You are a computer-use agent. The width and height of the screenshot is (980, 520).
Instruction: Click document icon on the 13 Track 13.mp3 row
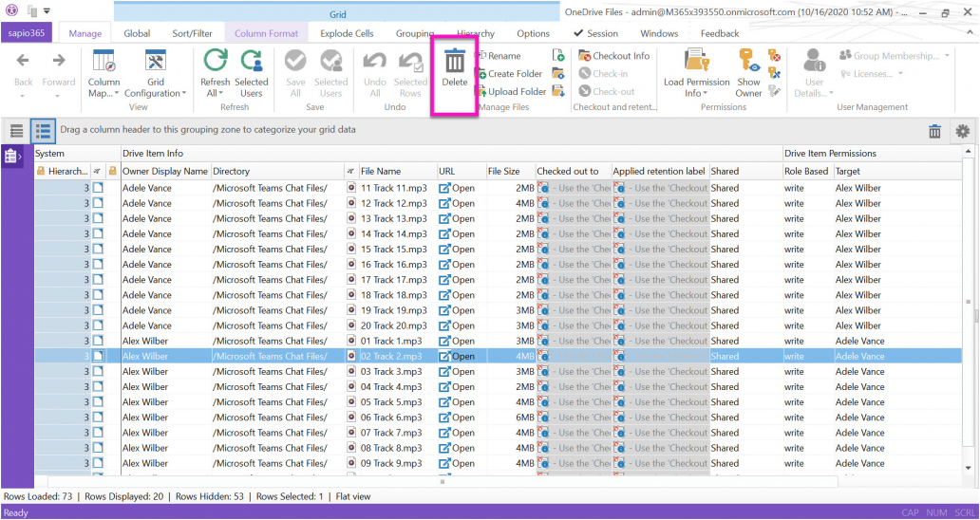tap(98, 218)
